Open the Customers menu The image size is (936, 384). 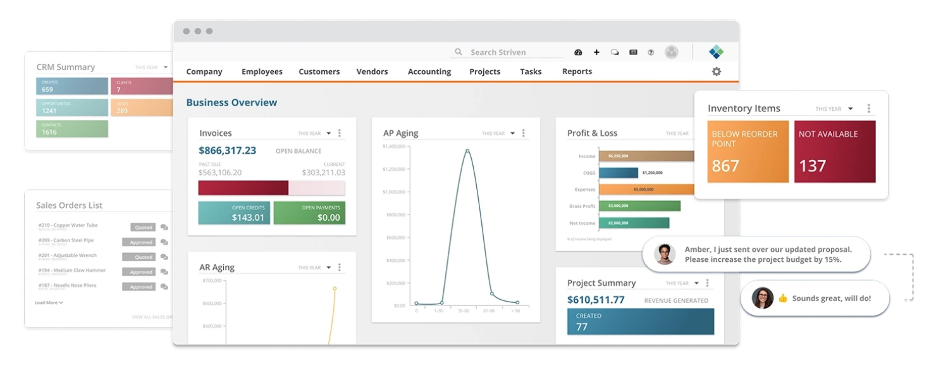319,72
